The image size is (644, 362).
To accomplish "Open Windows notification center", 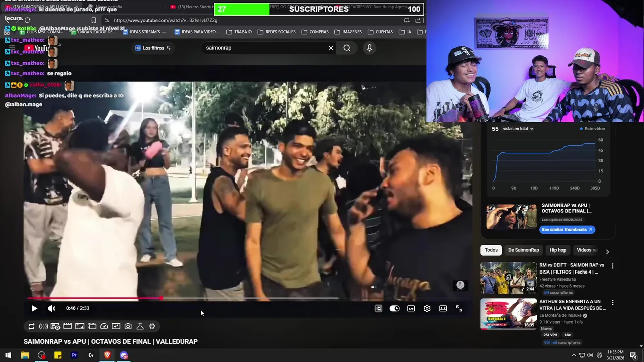I will click(x=633, y=355).
